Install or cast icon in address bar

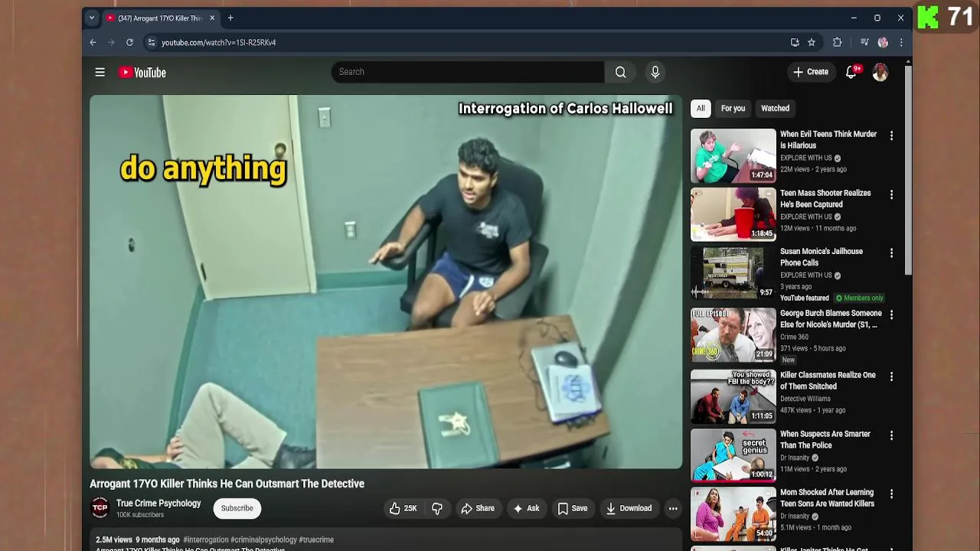click(x=795, y=42)
